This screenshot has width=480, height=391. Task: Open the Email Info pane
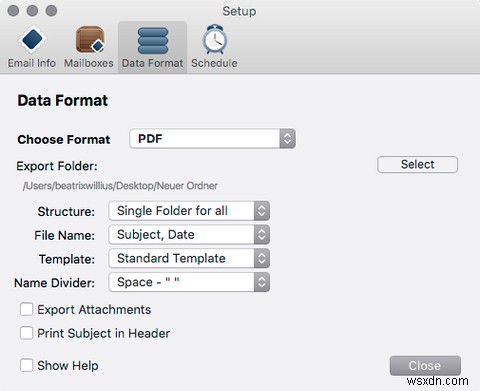click(x=32, y=47)
